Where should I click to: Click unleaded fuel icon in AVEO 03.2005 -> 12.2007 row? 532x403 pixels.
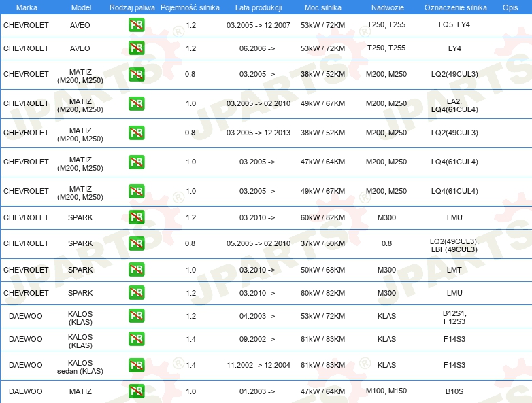tap(136, 24)
